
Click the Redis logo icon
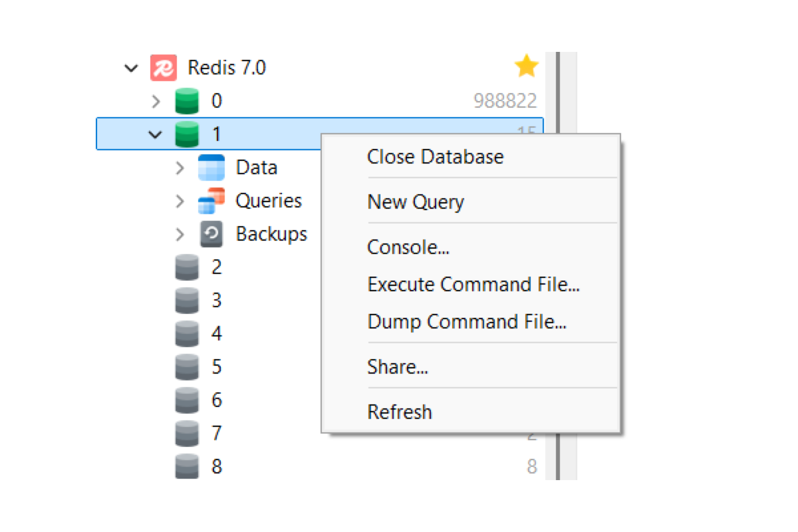pyautogui.click(x=163, y=67)
